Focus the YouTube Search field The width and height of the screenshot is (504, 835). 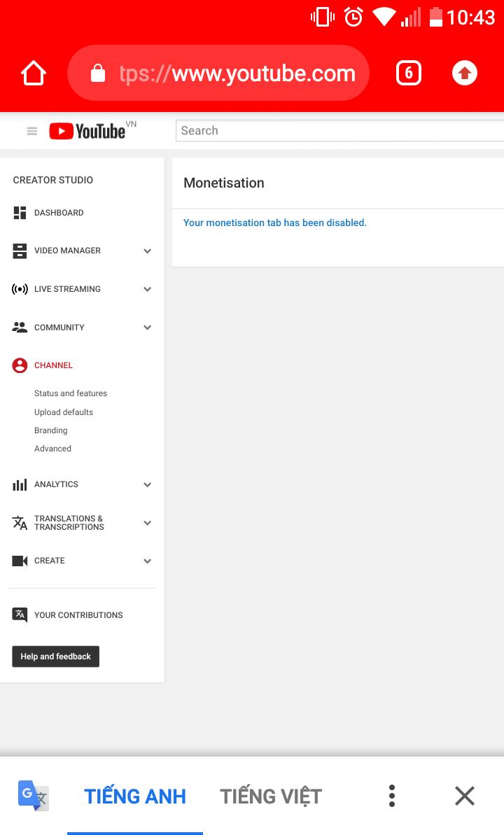339,131
